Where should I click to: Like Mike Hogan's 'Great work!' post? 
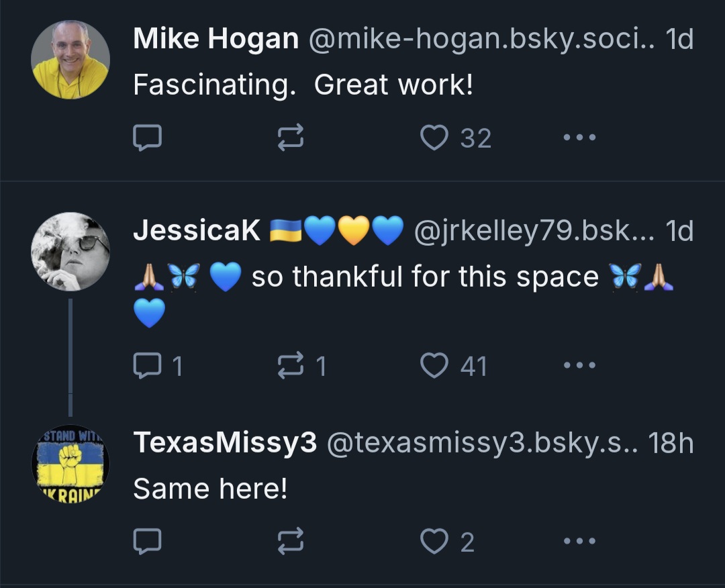pos(434,138)
